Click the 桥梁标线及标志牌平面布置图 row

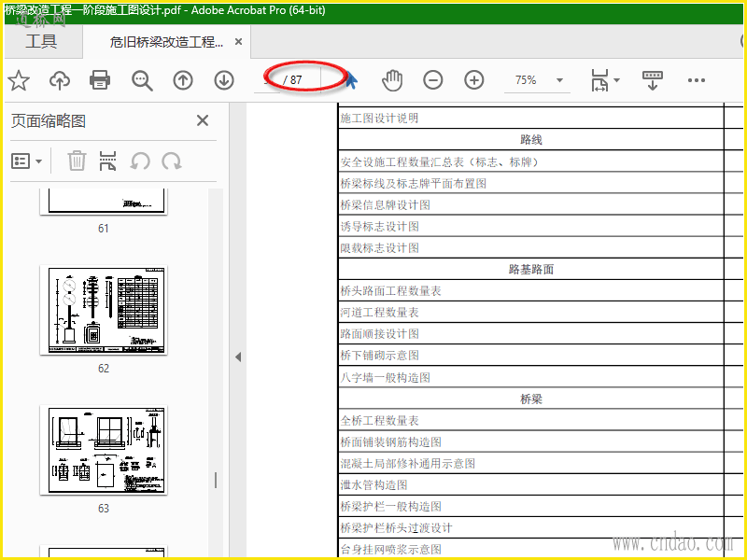530,183
